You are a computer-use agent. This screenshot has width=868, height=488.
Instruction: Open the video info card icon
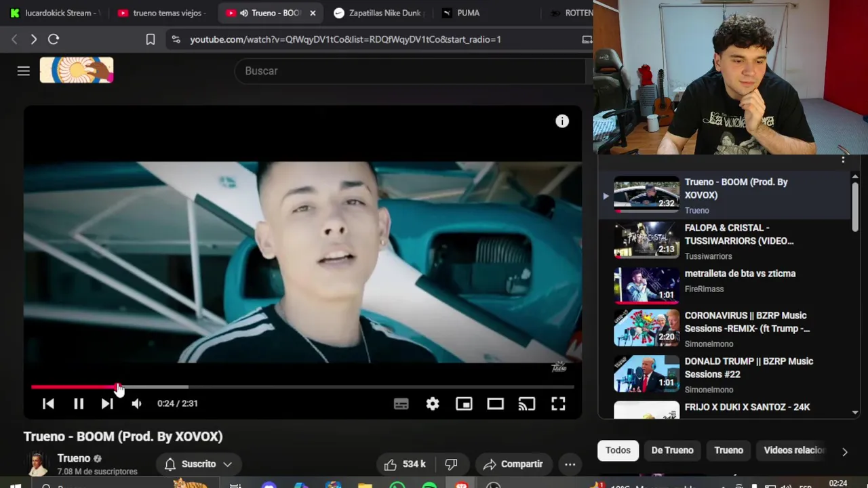tap(562, 121)
